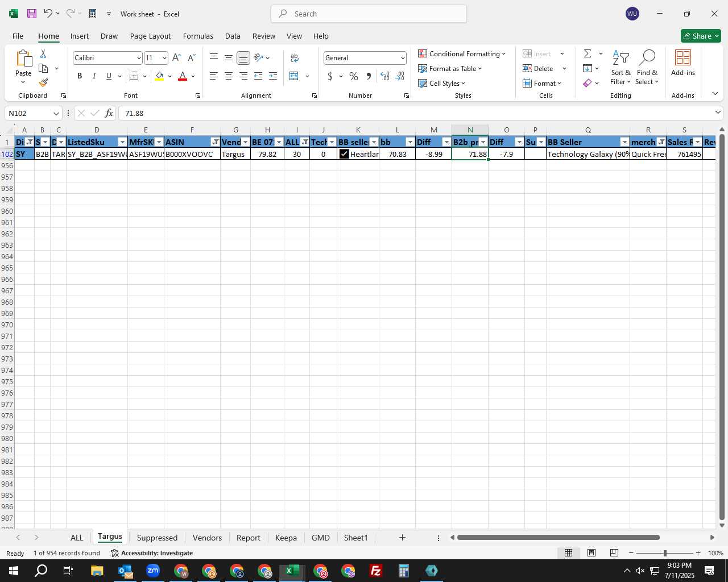
Task: Click Decrease Decimal icon
Action: [400, 76]
